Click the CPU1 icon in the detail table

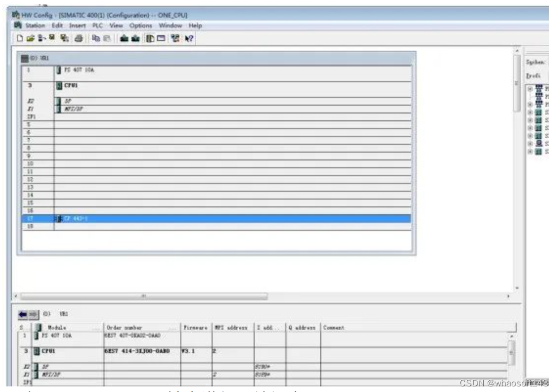[36, 351]
